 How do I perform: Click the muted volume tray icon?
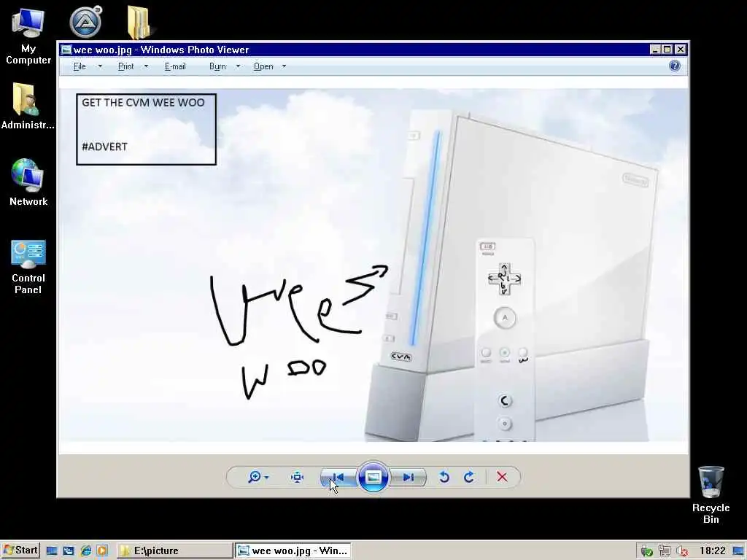pos(682,551)
